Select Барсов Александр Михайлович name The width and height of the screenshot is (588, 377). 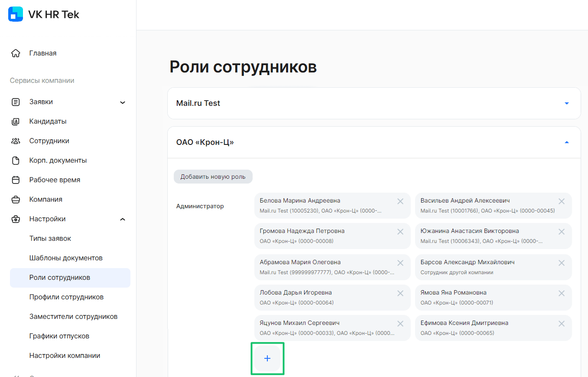click(468, 262)
